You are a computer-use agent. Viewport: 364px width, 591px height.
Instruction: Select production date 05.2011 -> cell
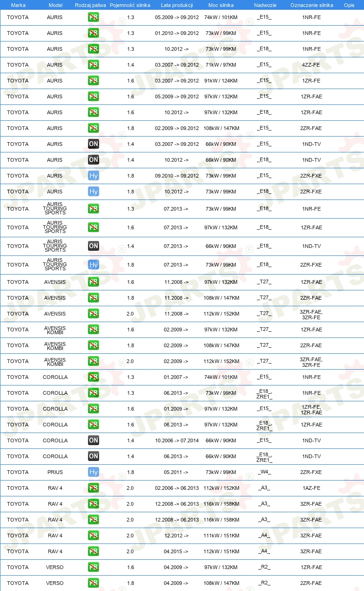coord(176,472)
